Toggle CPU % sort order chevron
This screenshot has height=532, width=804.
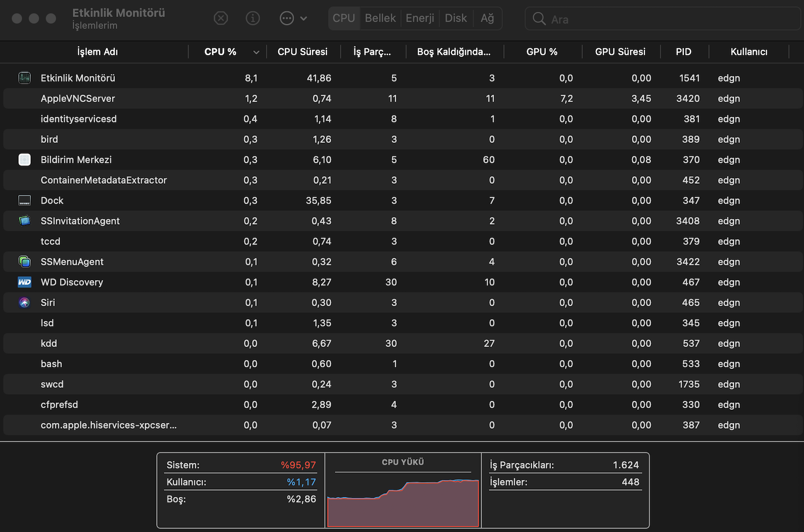point(256,52)
